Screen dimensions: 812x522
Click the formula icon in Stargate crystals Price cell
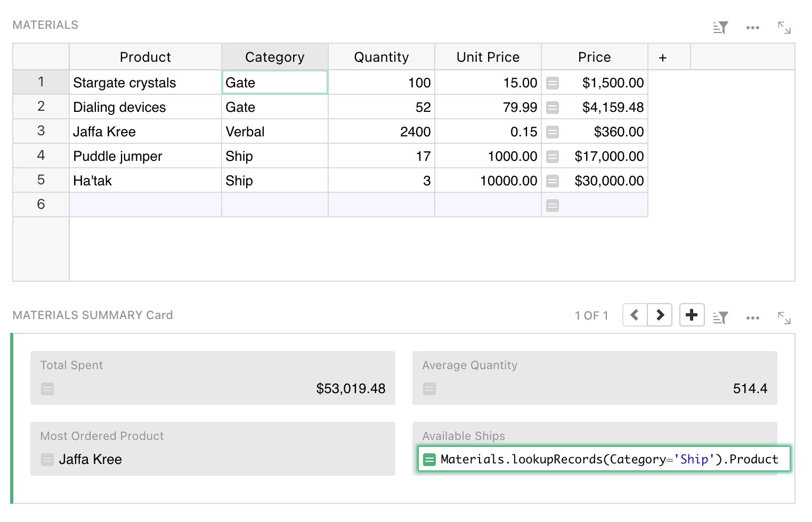coord(552,83)
